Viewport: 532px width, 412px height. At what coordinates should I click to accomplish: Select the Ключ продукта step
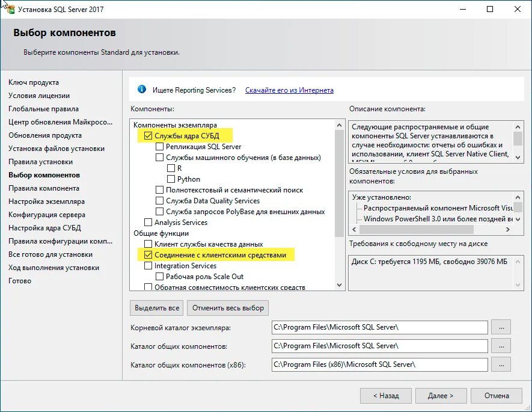(34, 82)
